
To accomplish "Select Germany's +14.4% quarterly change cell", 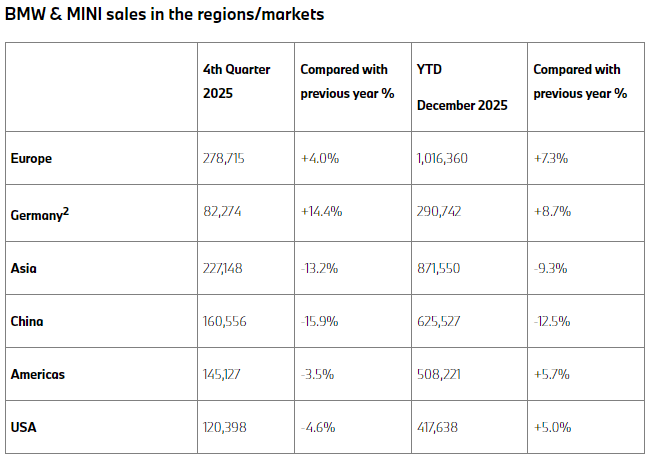I will (323, 213).
